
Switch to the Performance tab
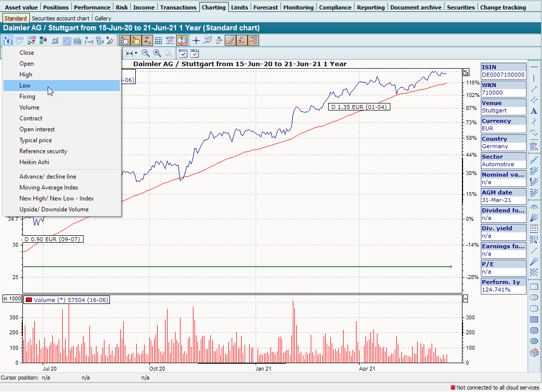click(x=92, y=7)
